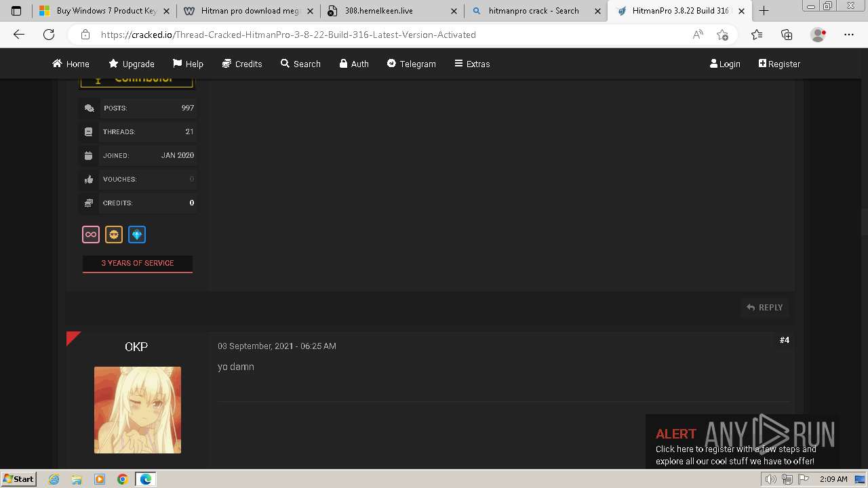
Task: Click Edge taskbar icon
Action: coord(146,479)
